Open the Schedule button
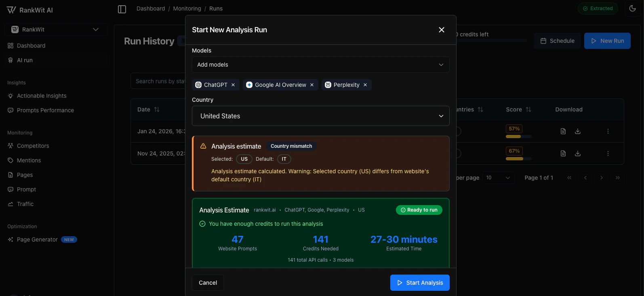 [557, 41]
